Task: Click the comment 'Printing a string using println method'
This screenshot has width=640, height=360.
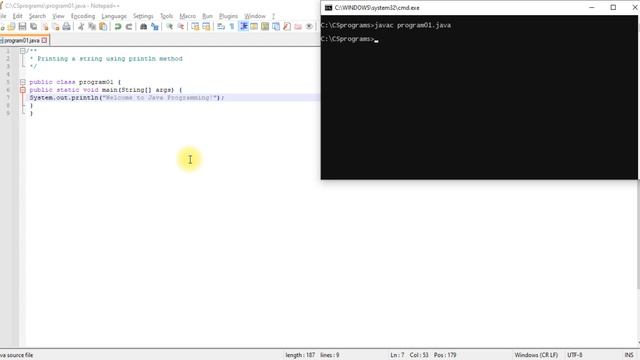Action: [x=110, y=59]
